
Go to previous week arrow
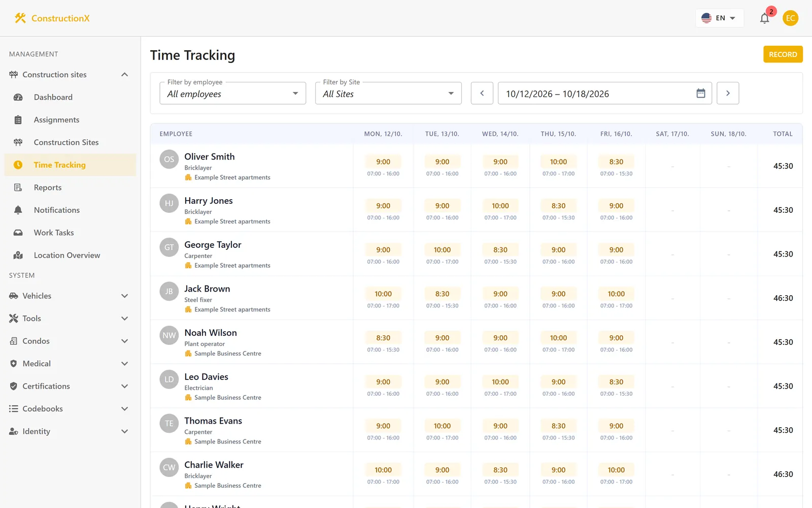tap(482, 93)
